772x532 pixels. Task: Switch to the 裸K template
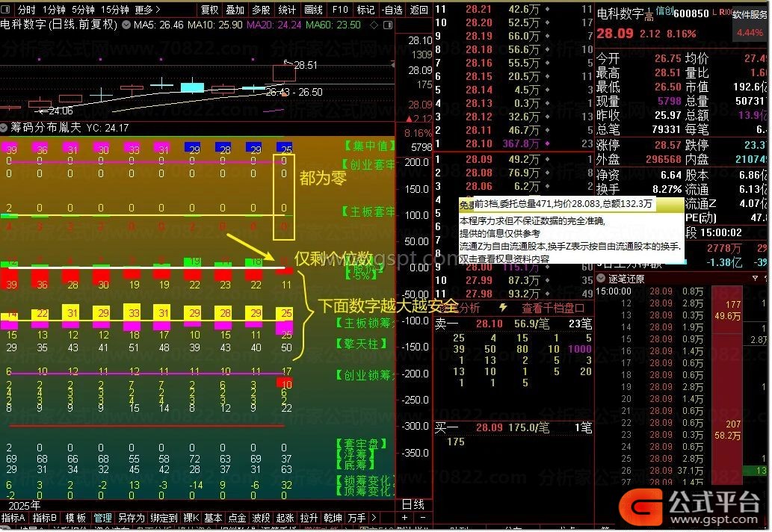[x=191, y=518]
